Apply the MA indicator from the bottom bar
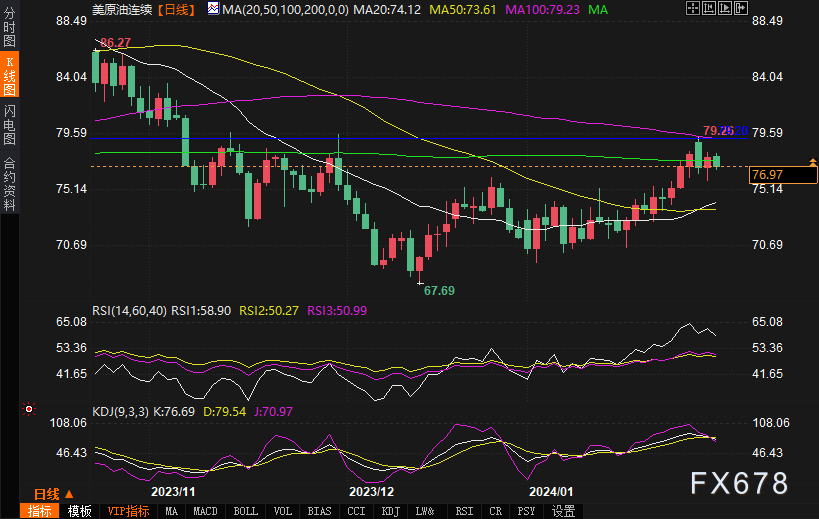The image size is (819, 519). pos(171,511)
